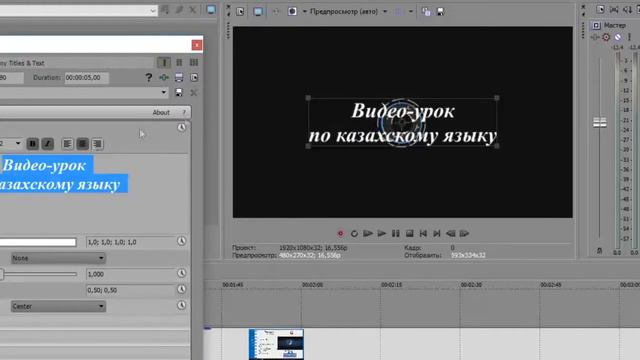Click the white text color swatch

(38, 242)
